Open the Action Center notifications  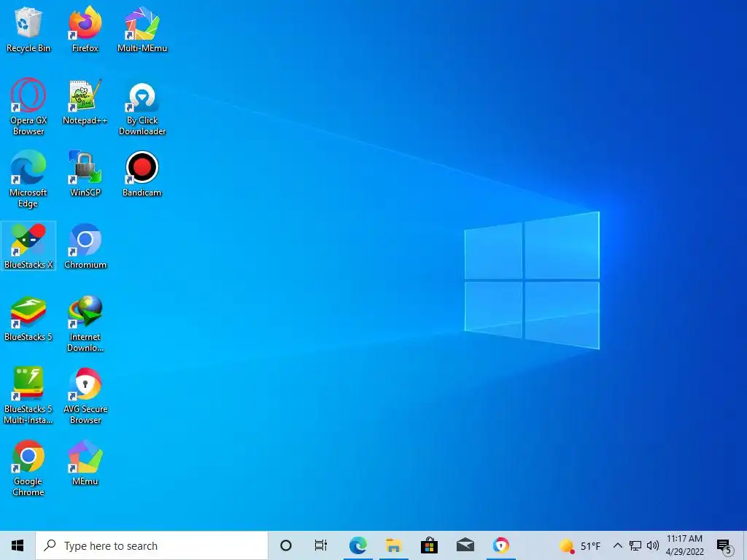tap(724, 546)
